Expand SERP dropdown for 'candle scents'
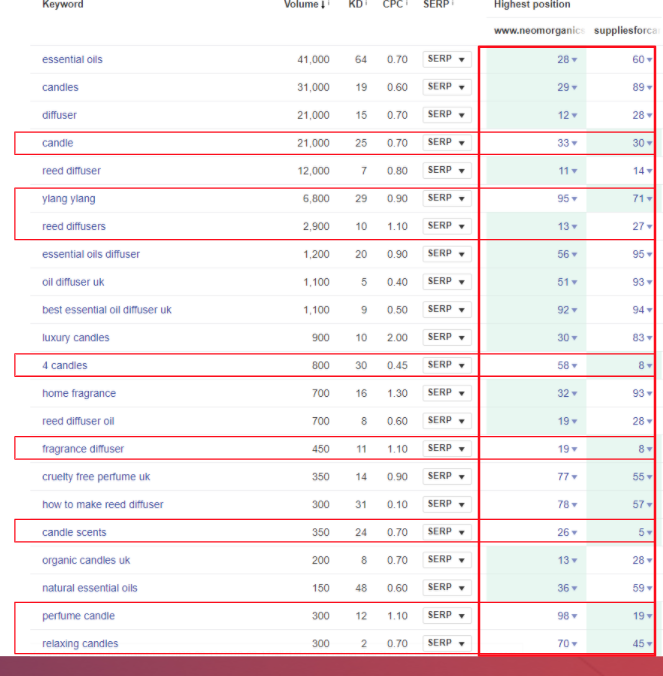663x676 pixels. click(x=447, y=532)
